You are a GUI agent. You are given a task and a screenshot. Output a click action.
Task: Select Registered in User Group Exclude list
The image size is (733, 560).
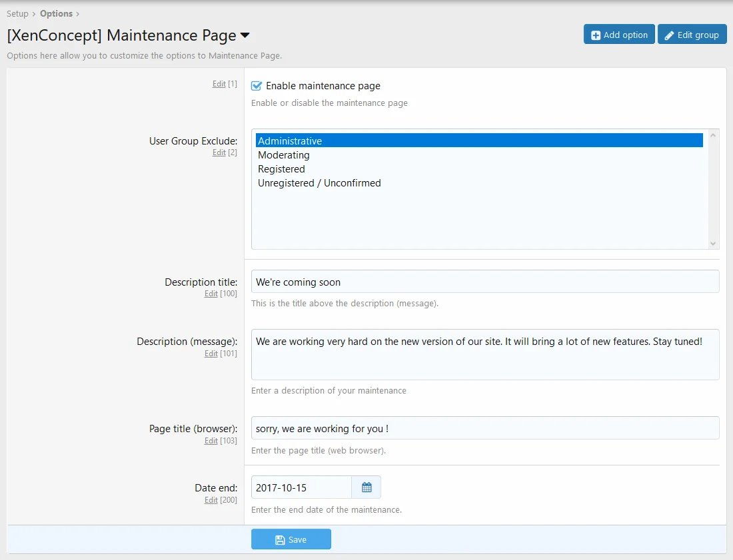(x=281, y=169)
